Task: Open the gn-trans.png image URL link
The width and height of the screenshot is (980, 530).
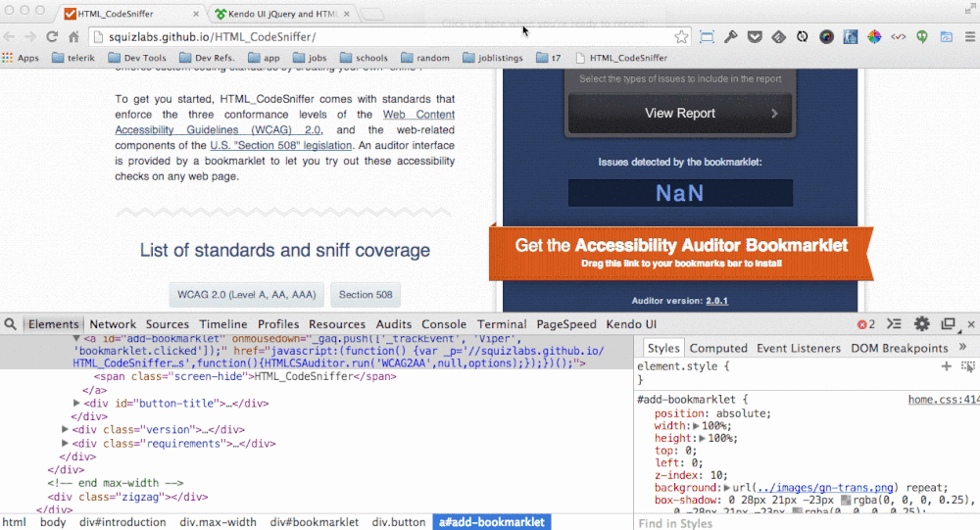Action: pos(825,488)
